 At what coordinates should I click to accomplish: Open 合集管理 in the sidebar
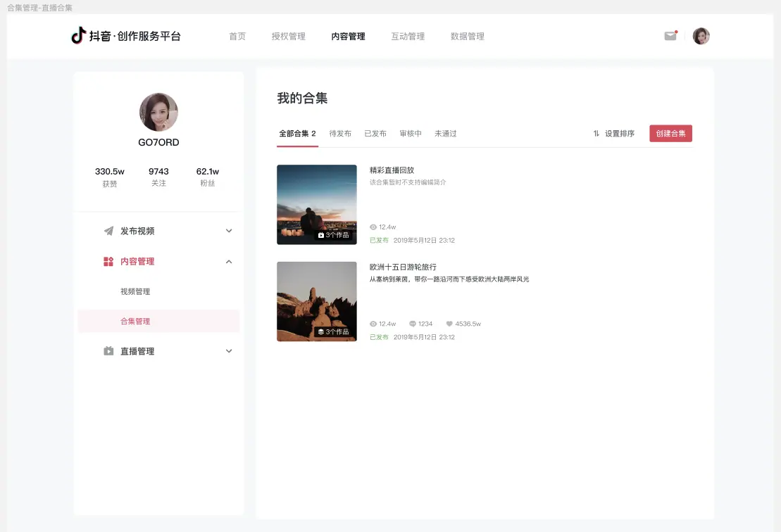pyautogui.click(x=159, y=321)
